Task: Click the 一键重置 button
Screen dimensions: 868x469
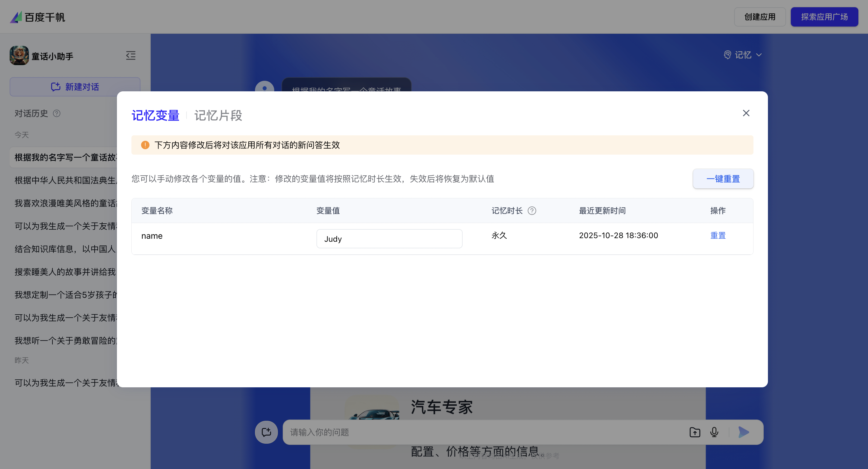Action: coord(723,179)
